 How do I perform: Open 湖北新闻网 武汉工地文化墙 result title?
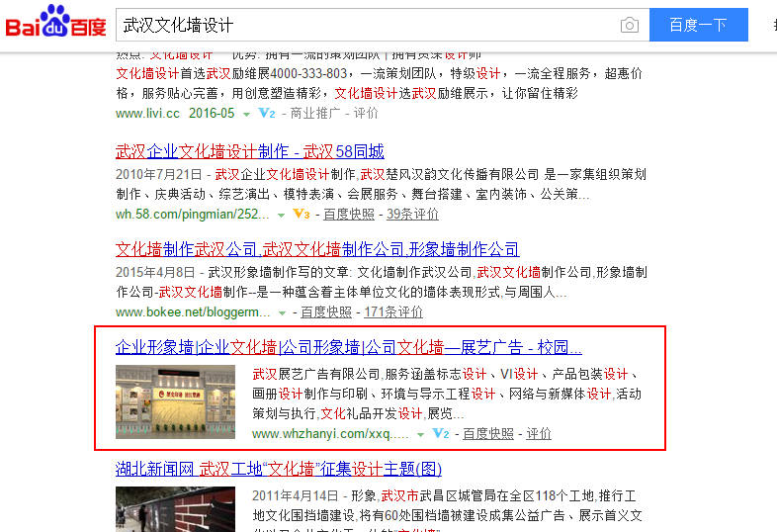(279, 469)
